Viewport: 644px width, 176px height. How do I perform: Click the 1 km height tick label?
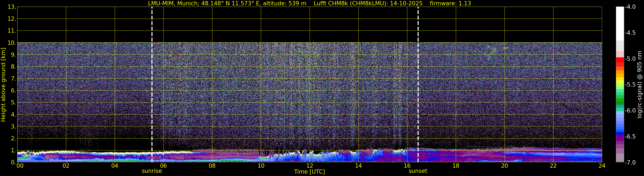coord(13,150)
